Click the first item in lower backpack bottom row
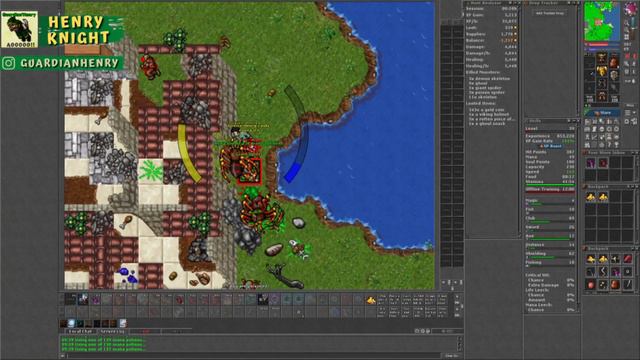640x360 pixels. coord(591,284)
